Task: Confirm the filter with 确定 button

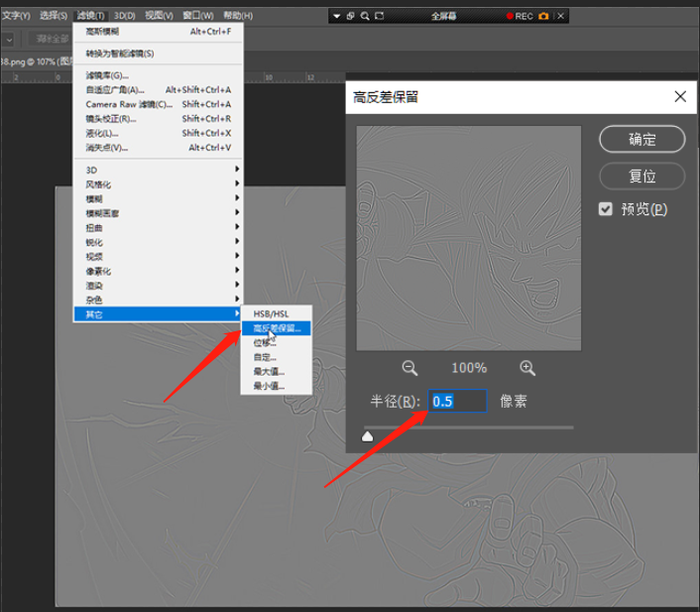Action: click(642, 140)
